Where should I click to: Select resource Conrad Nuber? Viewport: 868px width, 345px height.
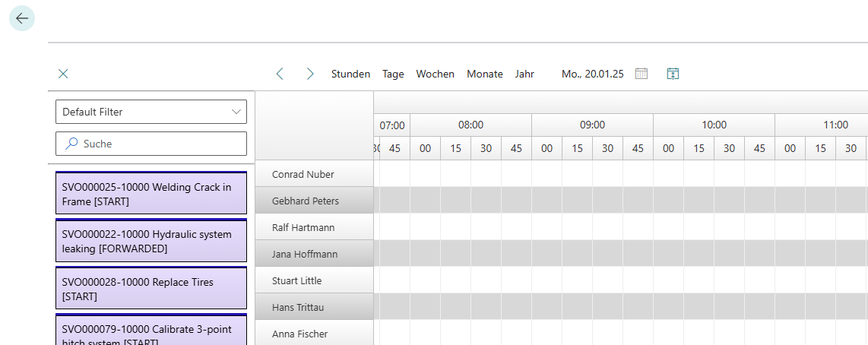315,174
